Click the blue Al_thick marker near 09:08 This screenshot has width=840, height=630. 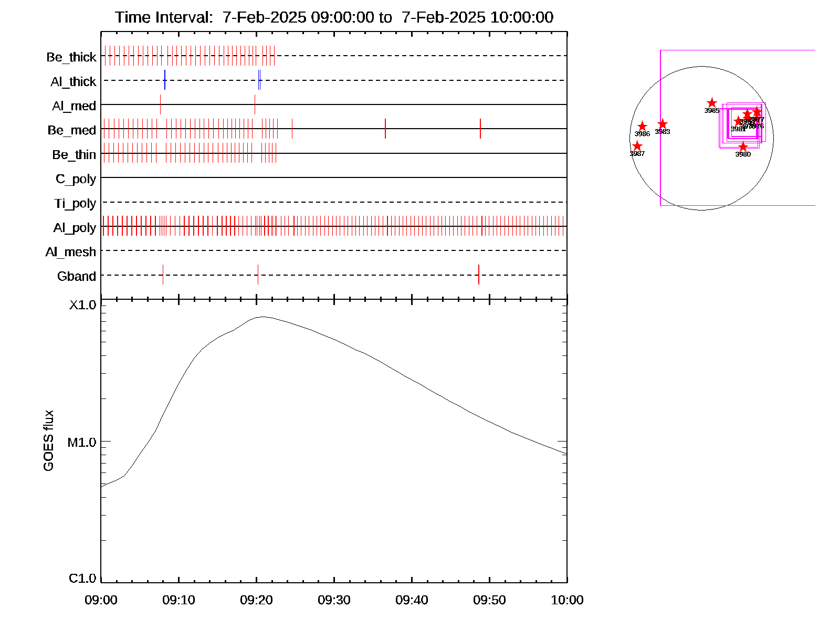165,80
